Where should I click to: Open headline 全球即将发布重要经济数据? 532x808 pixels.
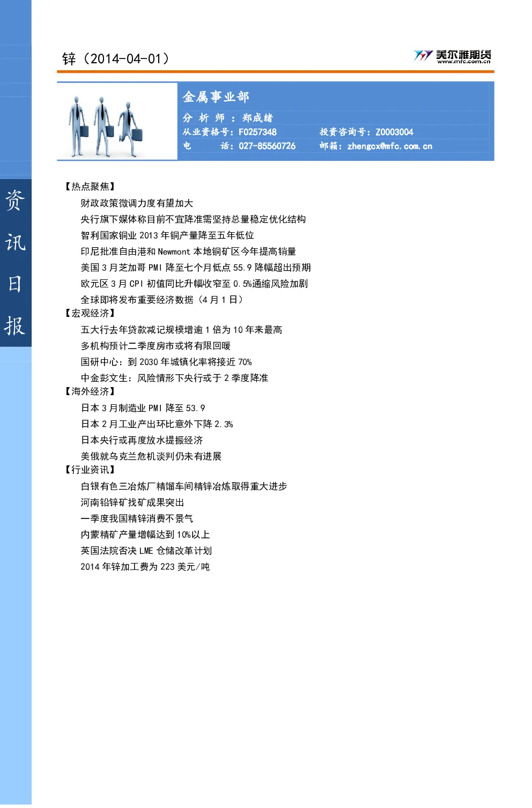tap(163, 300)
